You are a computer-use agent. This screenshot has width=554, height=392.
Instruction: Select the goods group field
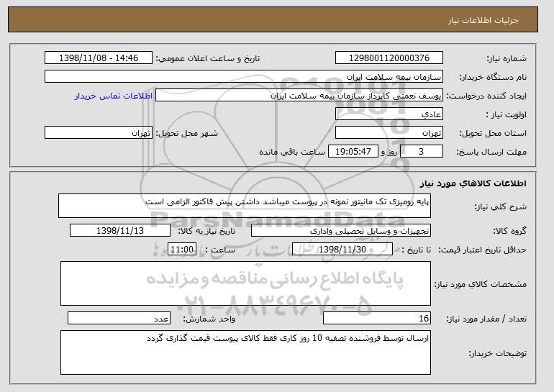click(341, 231)
